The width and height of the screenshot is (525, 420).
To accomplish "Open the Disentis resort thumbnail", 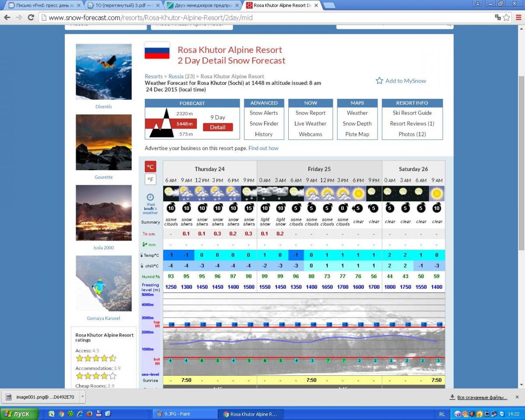I will point(104,72).
